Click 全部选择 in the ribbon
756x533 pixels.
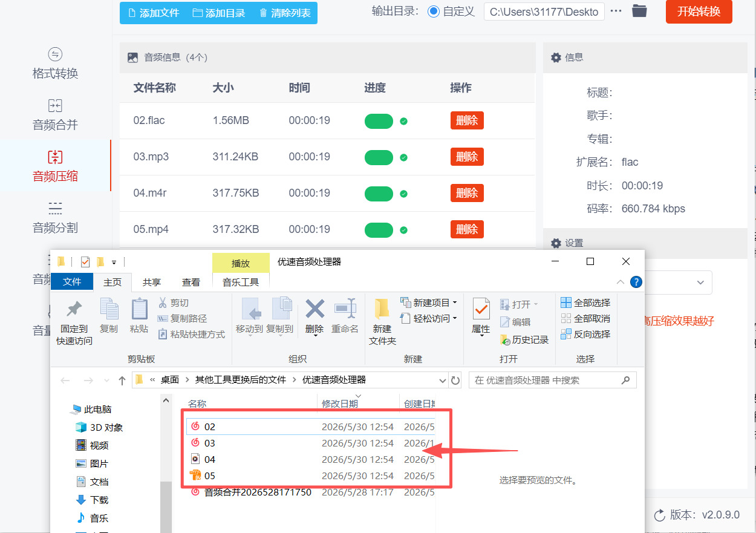pyautogui.click(x=585, y=302)
